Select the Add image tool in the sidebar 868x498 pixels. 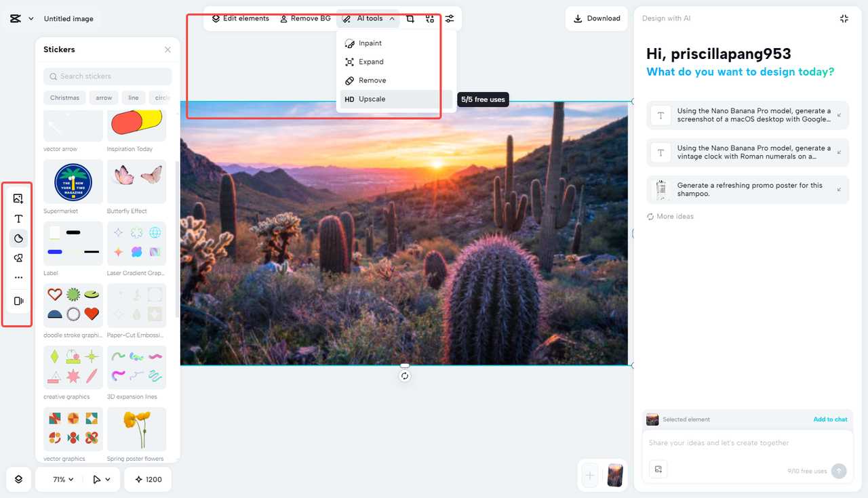18,199
